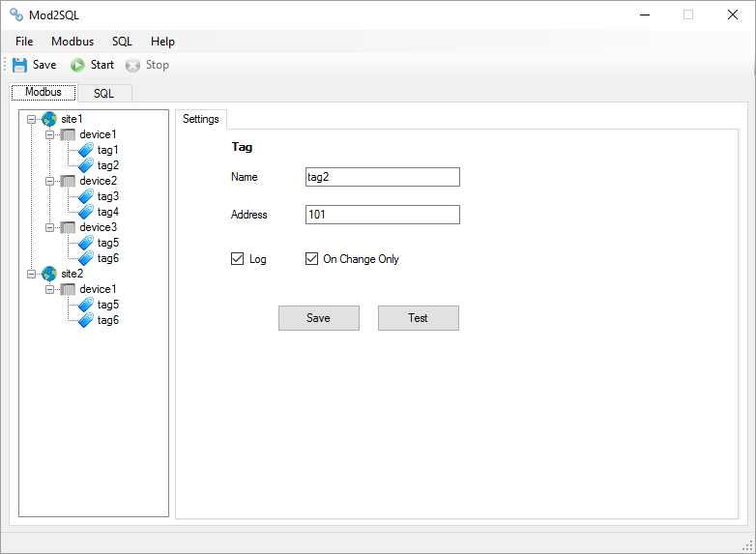Image resolution: width=756 pixels, height=554 pixels.
Task: Open the File menu
Action: coord(24,42)
